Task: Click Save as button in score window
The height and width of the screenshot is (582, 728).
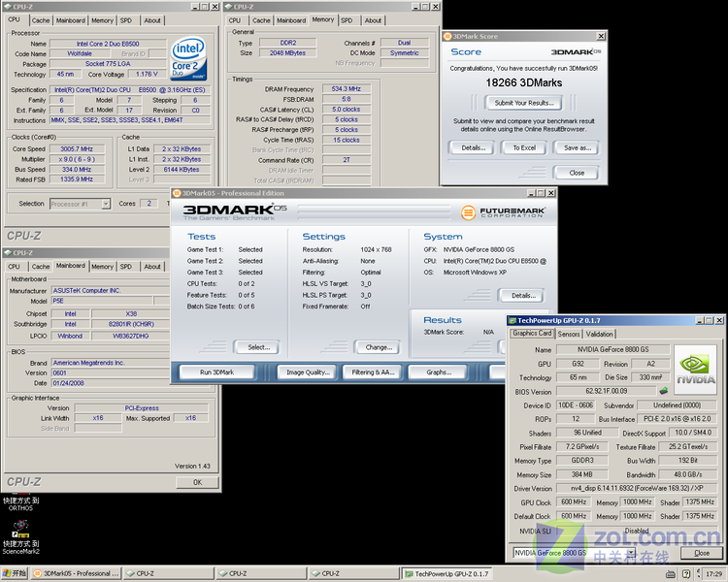Action: tap(578, 148)
